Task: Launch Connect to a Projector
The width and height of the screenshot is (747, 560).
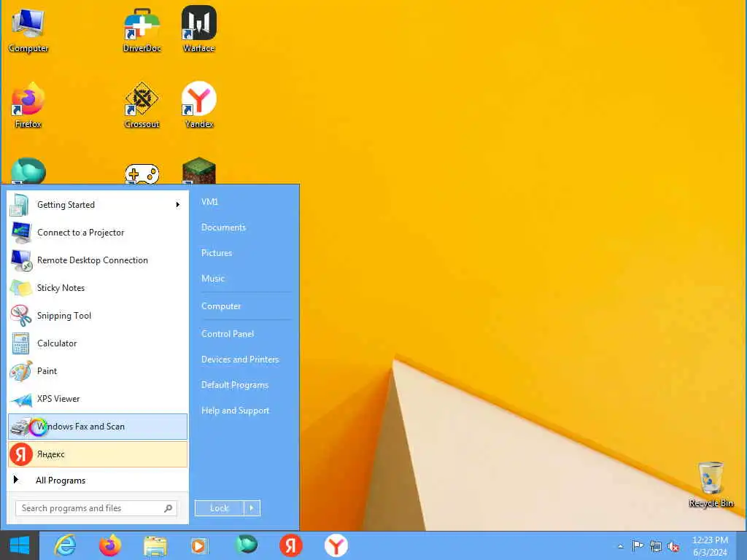Action: tap(98, 233)
